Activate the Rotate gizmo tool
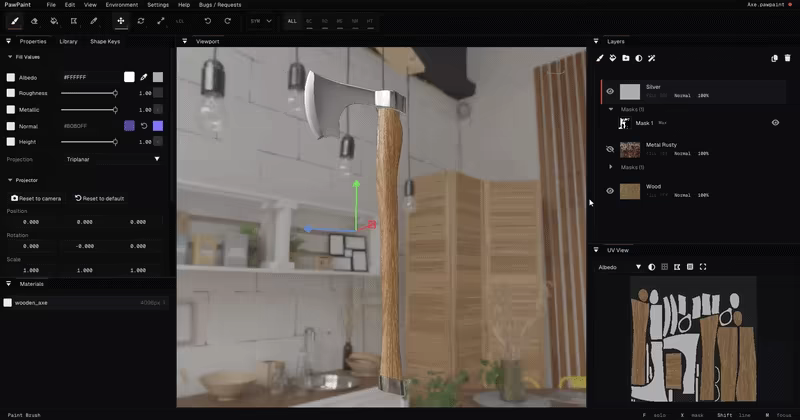The width and height of the screenshot is (800, 420). click(141, 21)
